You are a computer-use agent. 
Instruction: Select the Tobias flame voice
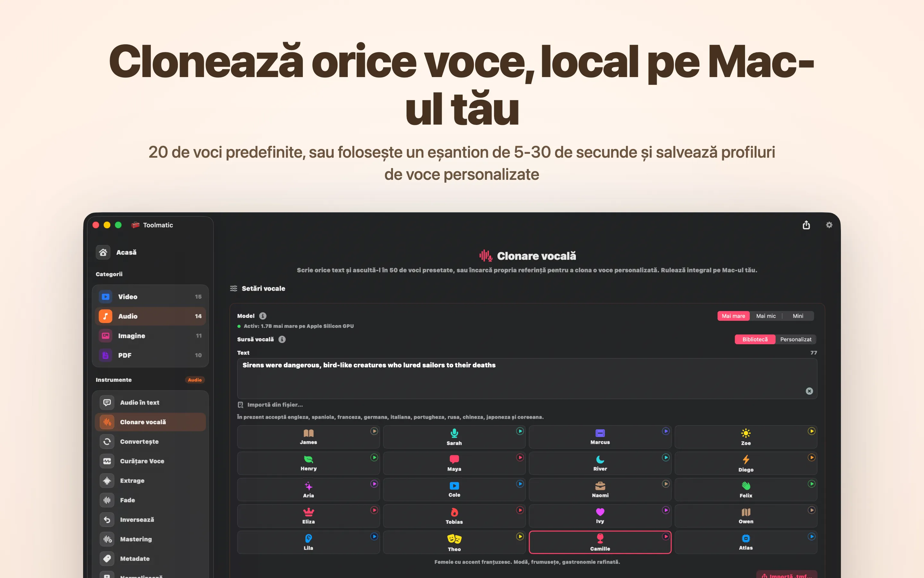click(x=454, y=516)
